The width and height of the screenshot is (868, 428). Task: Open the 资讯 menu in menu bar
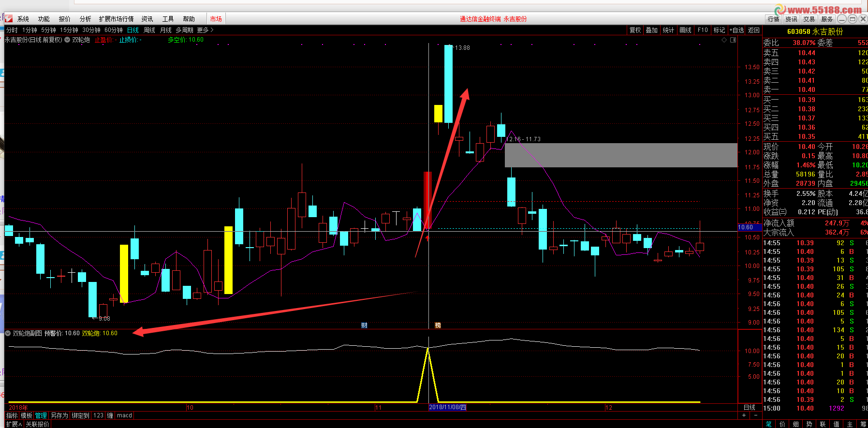[147, 19]
